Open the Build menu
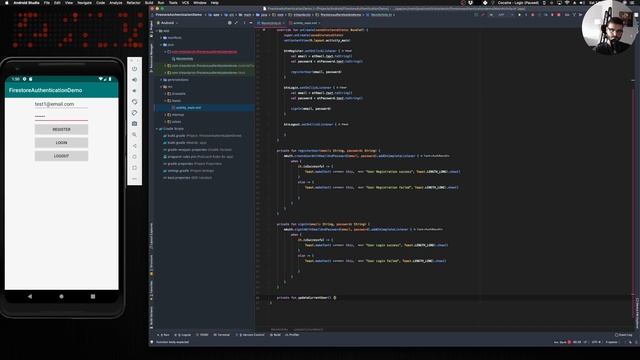This screenshot has height=360, width=640. tap(149, 2)
